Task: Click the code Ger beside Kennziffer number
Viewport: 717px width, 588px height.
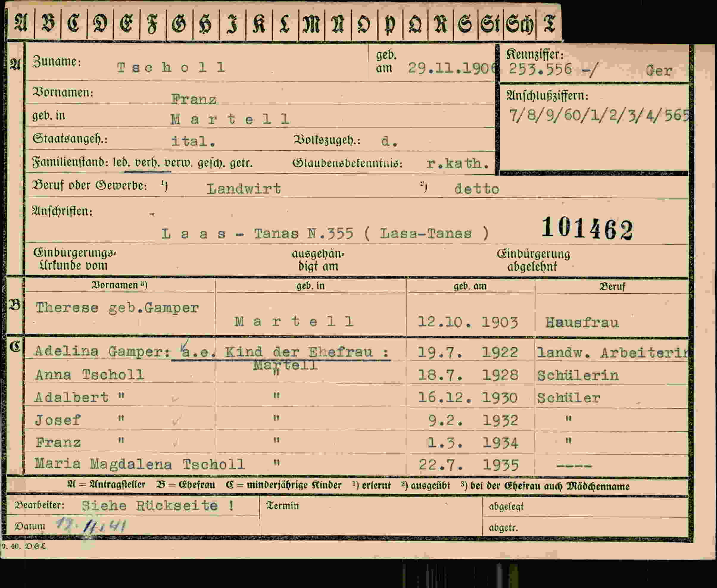Action: pos(659,71)
